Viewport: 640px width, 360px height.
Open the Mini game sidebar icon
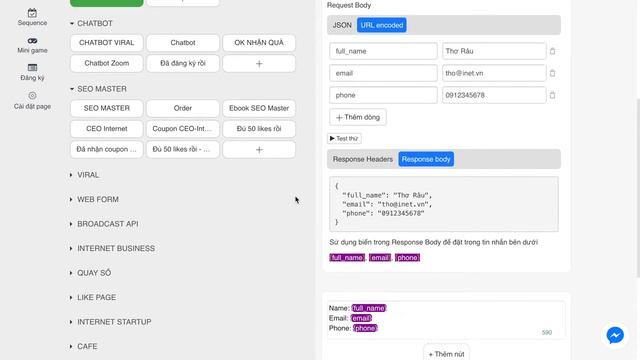(x=32, y=45)
